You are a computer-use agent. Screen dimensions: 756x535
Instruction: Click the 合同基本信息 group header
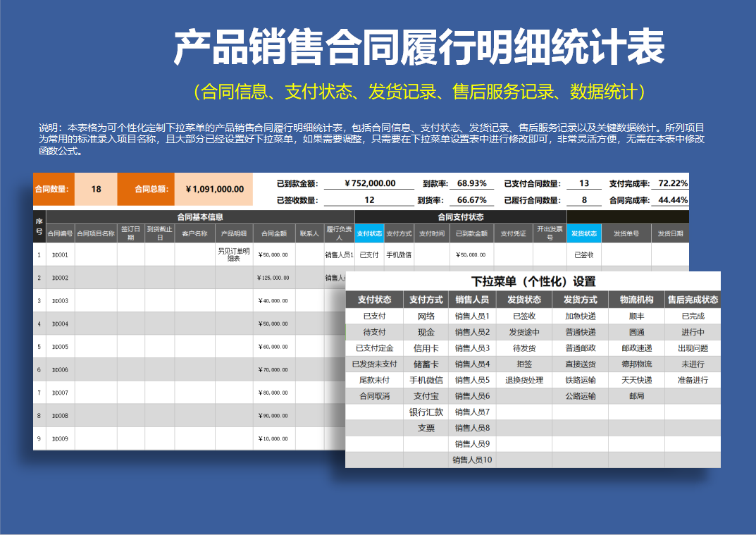[x=200, y=217]
